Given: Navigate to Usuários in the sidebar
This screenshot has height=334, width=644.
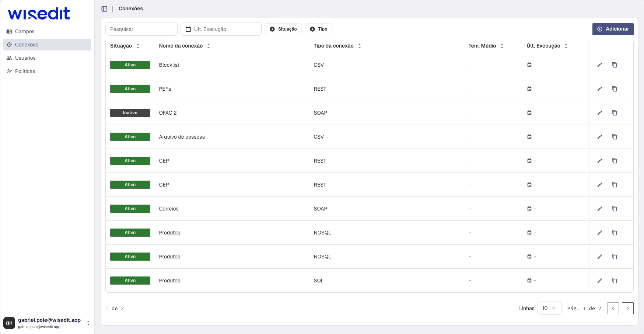Looking at the screenshot, I should tap(25, 58).
